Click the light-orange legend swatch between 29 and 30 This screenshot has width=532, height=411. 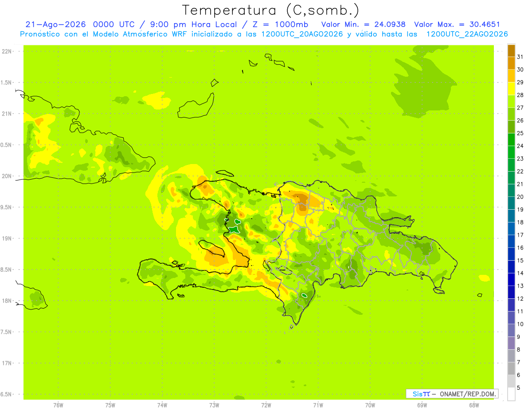point(511,76)
